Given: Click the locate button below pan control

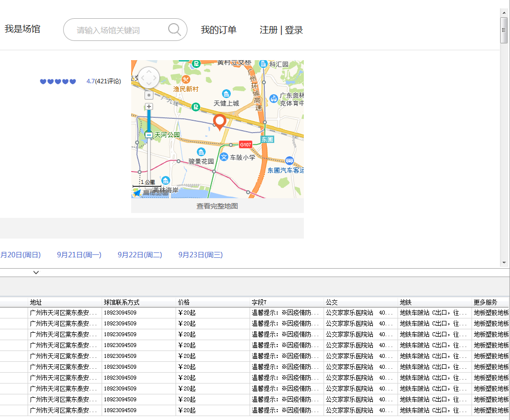Looking at the screenshot, I should [149, 95].
